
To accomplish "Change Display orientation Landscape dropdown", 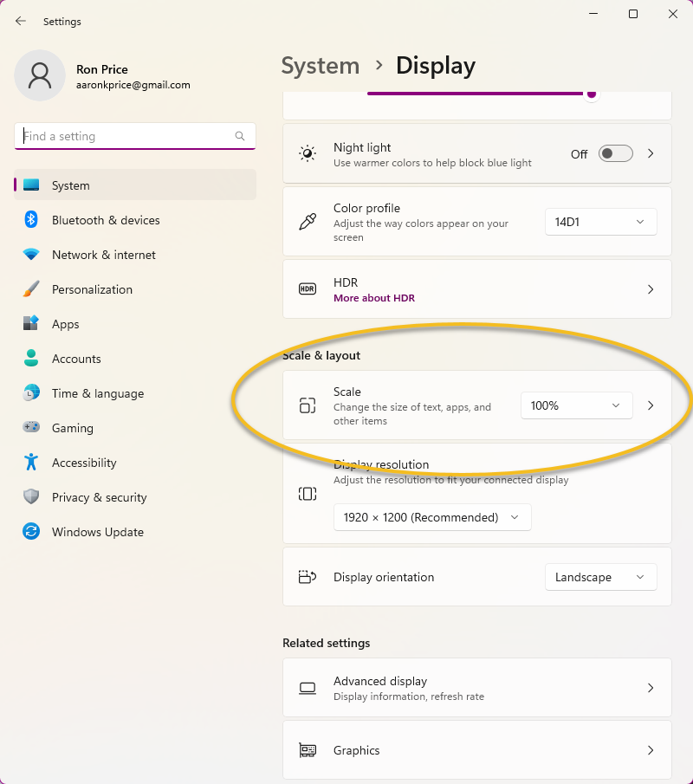I will pyautogui.click(x=600, y=577).
